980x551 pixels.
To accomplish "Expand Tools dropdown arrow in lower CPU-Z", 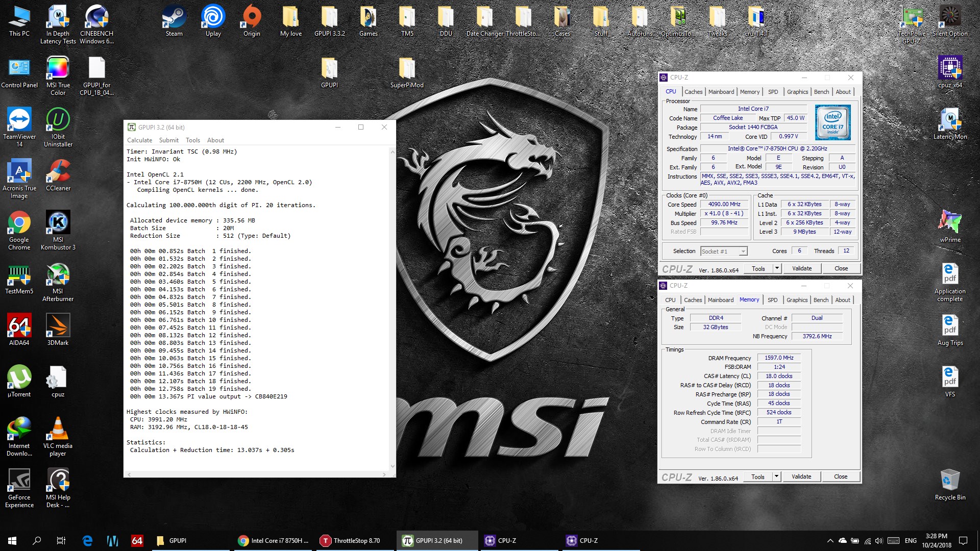I will coord(776,477).
